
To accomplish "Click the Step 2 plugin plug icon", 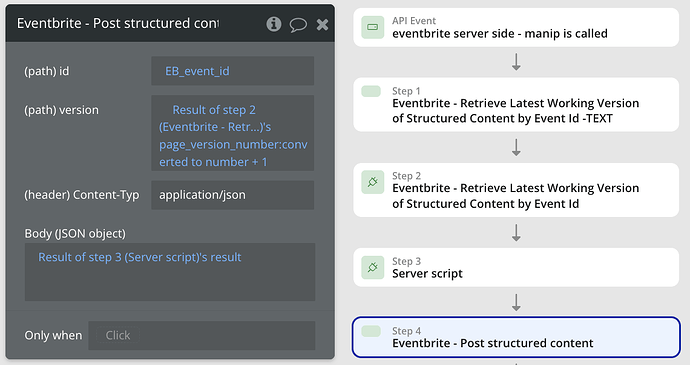I will (372, 183).
